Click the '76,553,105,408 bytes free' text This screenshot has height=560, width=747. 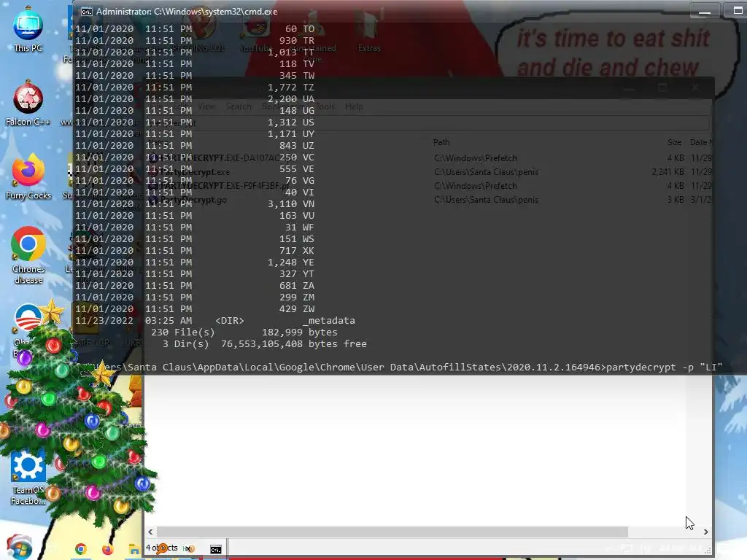(294, 344)
